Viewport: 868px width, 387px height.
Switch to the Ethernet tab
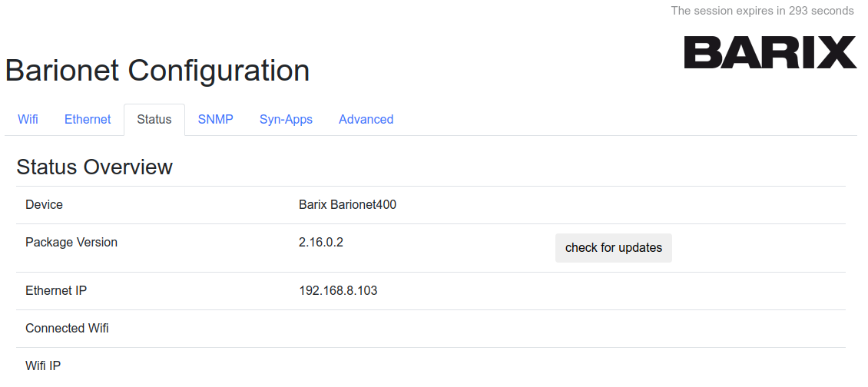88,120
